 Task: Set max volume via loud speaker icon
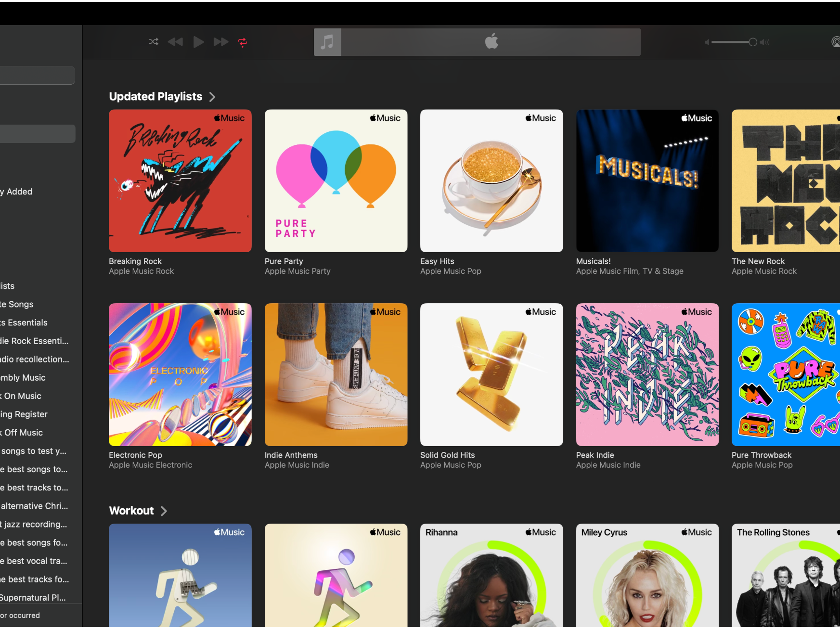click(x=765, y=42)
